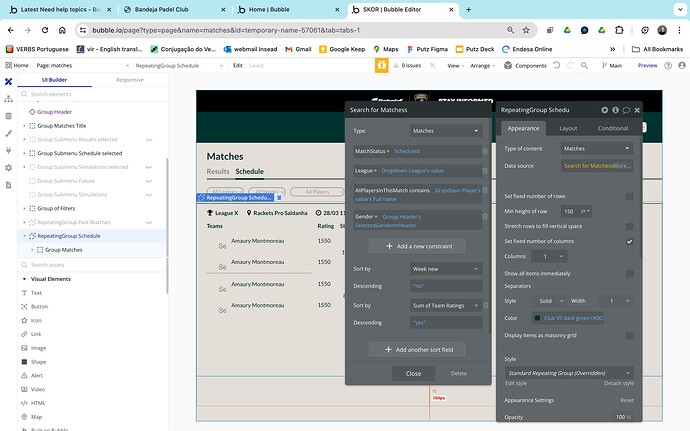Click Add a new constraint button

417,246
